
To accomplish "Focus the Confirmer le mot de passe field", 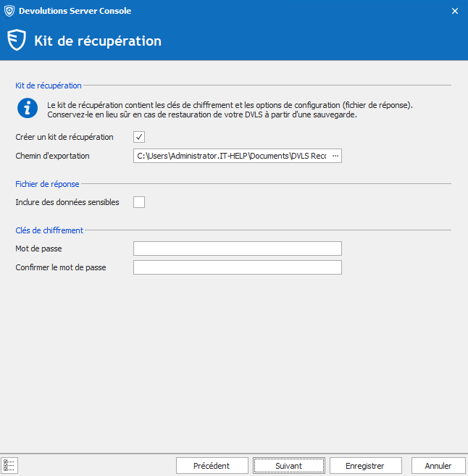I will pyautogui.click(x=237, y=267).
